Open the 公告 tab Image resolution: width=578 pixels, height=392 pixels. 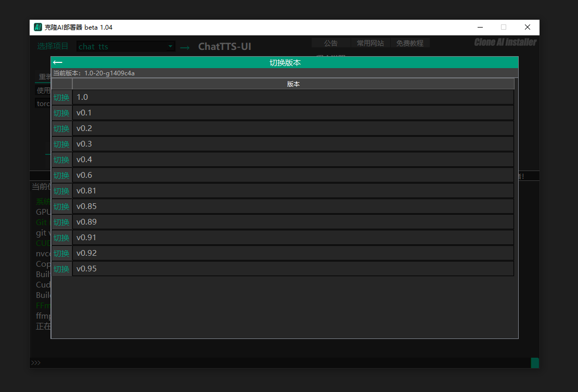pyautogui.click(x=331, y=43)
